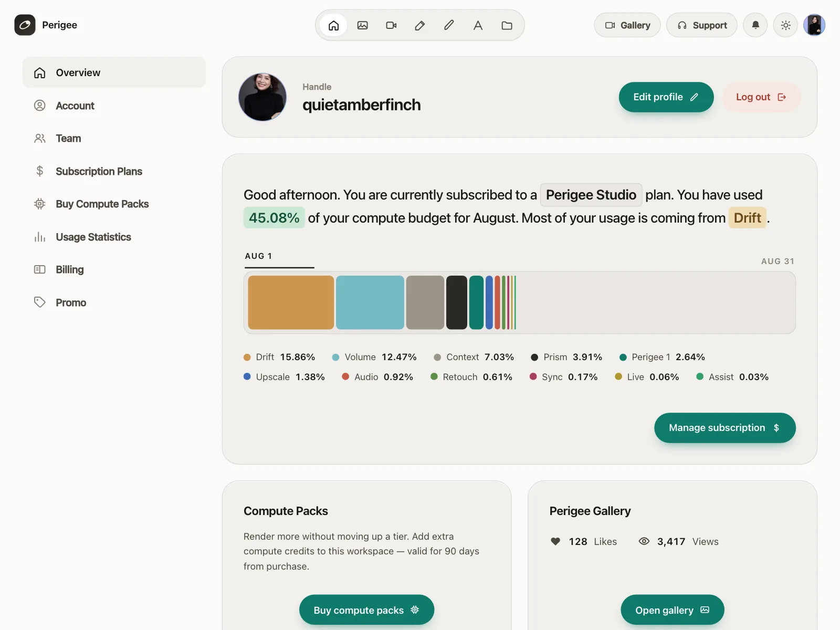This screenshot has height=630, width=840.
Task: Click Perigee 1 2.64% legend entry
Action: [x=662, y=357]
